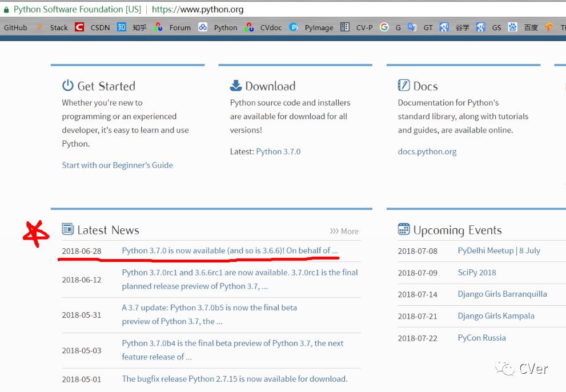566x392 pixels.
Task: Focus the www.python.org address bar
Action: (x=198, y=9)
